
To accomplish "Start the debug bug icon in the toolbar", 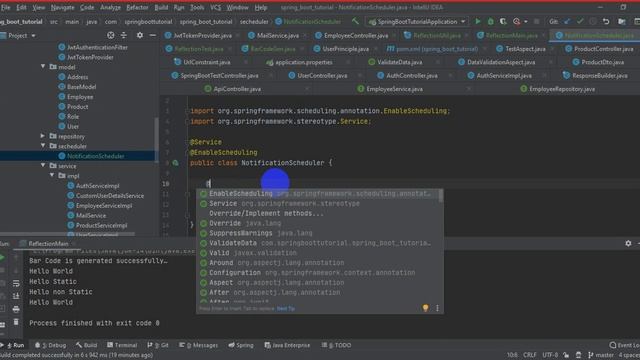I will coord(491,21).
